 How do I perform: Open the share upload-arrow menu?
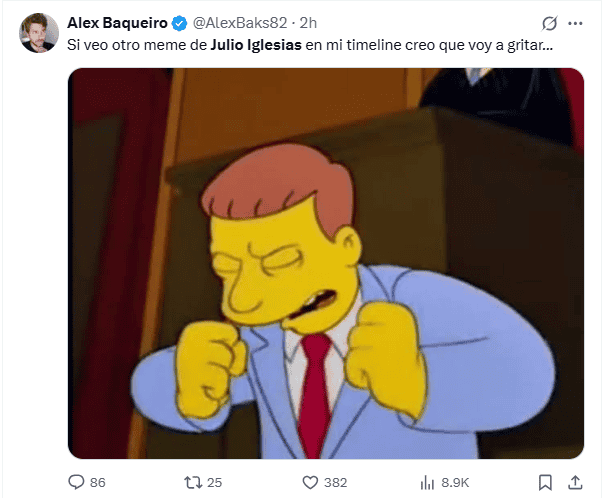click(575, 483)
